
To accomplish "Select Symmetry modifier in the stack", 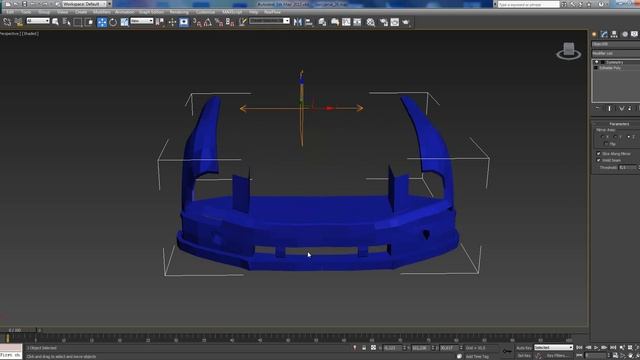I will pyautogui.click(x=616, y=62).
